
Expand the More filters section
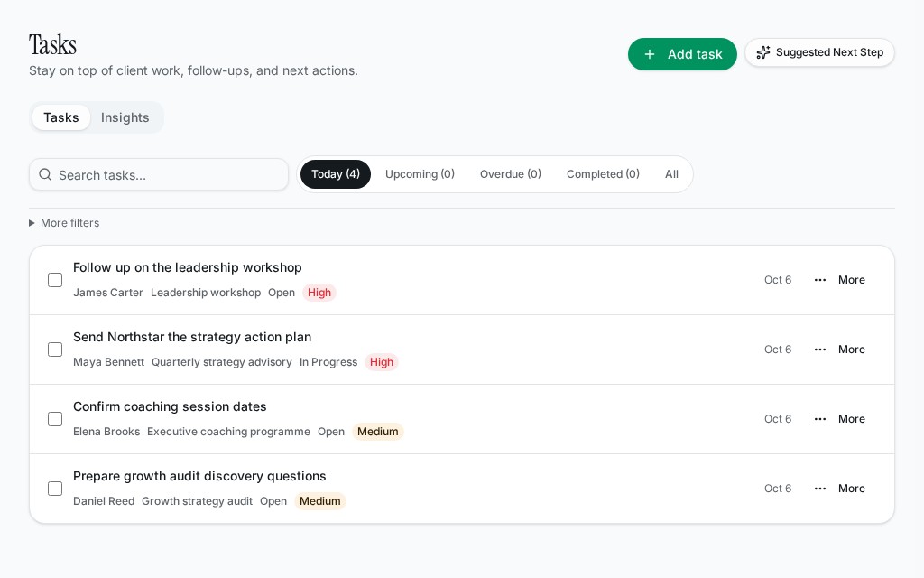coord(64,223)
